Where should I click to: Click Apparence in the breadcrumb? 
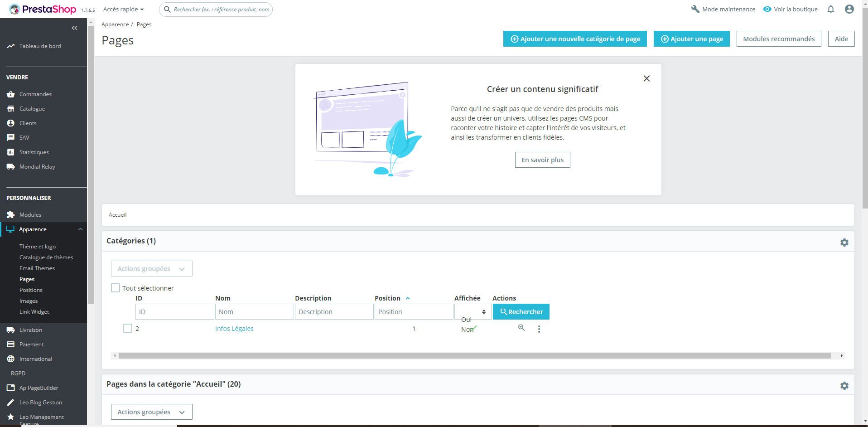(115, 24)
